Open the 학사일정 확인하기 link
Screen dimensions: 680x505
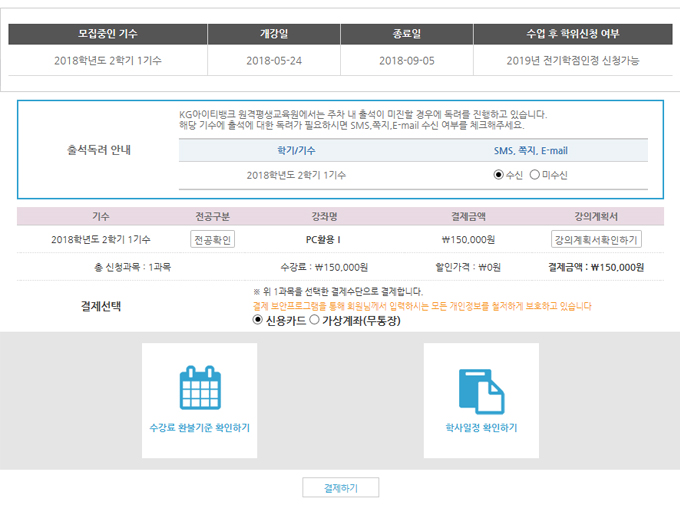tap(481, 427)
